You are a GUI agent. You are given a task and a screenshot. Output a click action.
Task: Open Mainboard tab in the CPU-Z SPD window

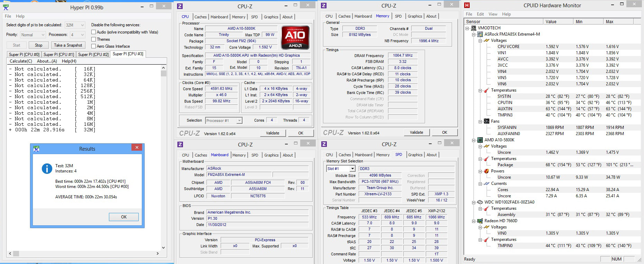[364, 155]
